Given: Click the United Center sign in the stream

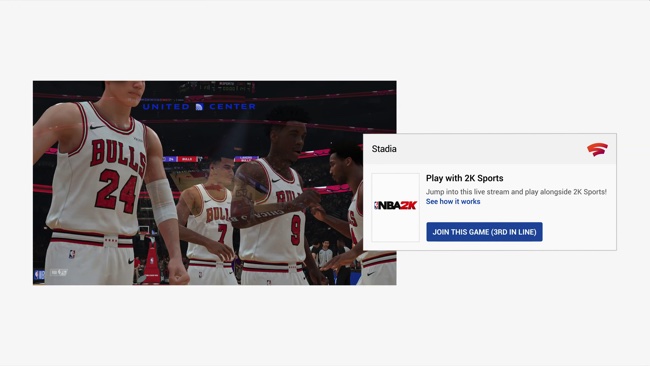Looking at the screenshot, I should (199, 107).
